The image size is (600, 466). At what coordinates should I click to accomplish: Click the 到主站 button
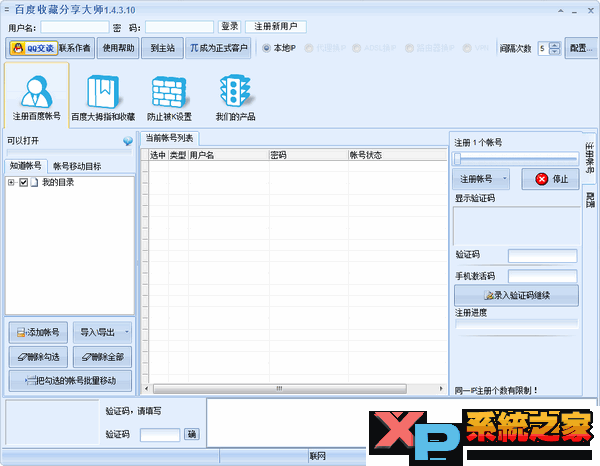(x=163, y=48)
